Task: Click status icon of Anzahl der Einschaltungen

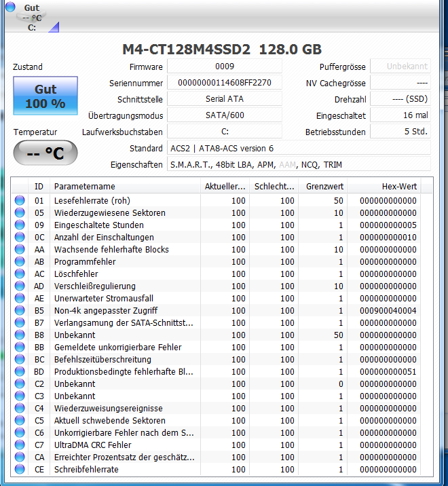Action: [x=20, y=237]
